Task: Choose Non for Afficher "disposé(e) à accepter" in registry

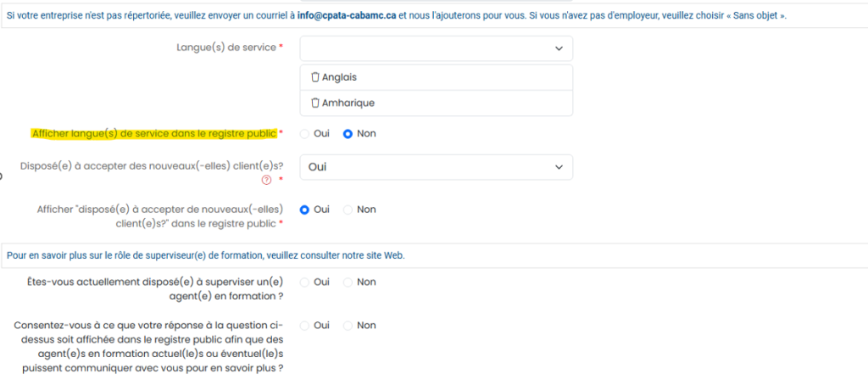Action: click(348, 210)
